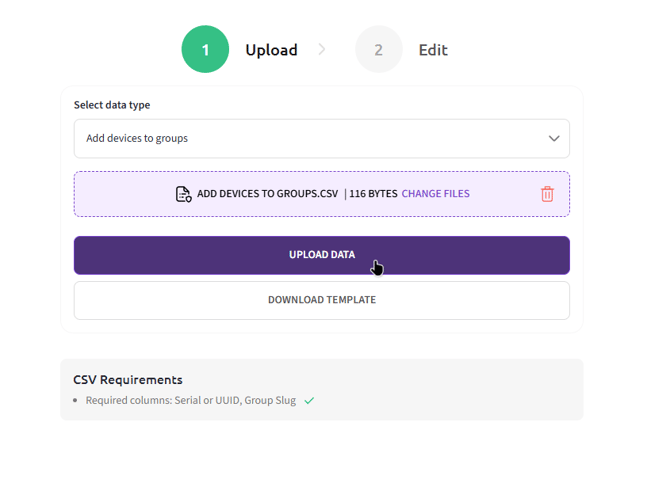Switch to the Edit step label
670x502 pixels.
tap(432, 50)
